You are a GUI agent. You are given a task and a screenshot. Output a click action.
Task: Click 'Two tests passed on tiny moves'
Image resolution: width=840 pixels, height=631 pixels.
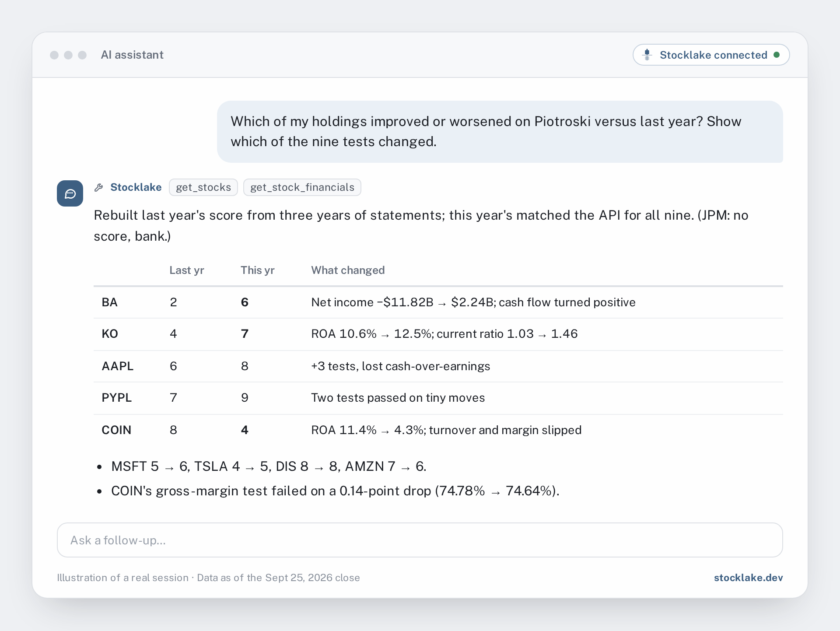[398, 398]
